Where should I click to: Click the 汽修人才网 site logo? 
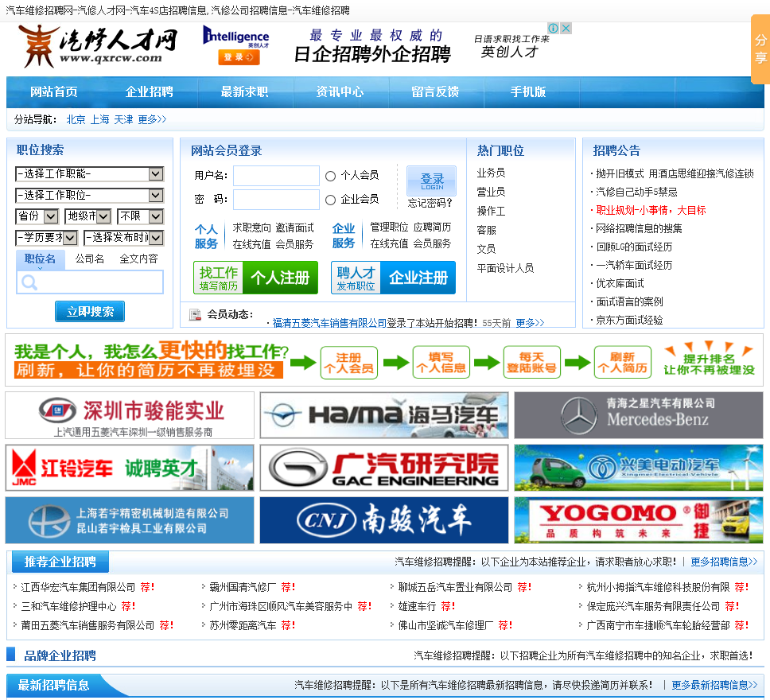coord(98,45)
